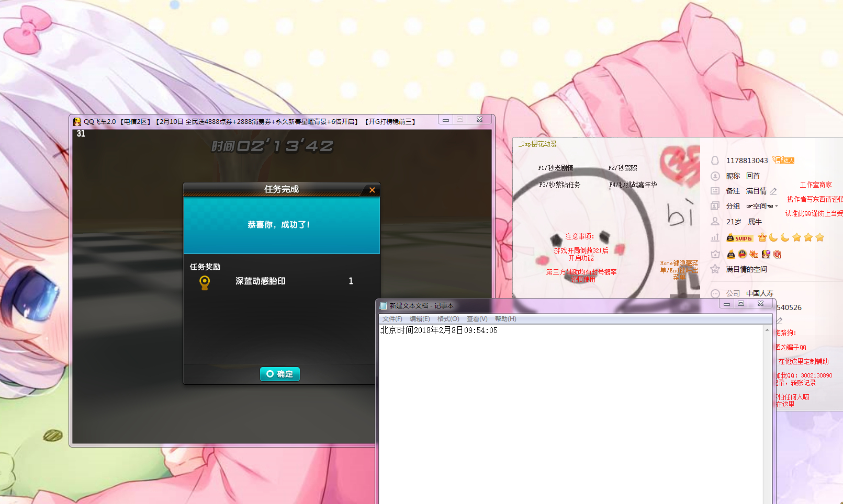
Task: Maximize the Notepad window
Action: point(741,304)
